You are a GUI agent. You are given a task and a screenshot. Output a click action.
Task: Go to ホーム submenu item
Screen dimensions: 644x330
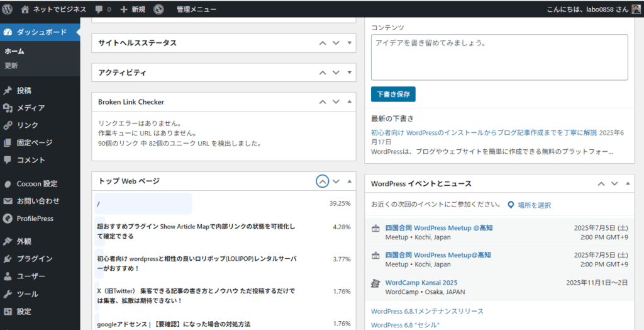coord(14,52)
